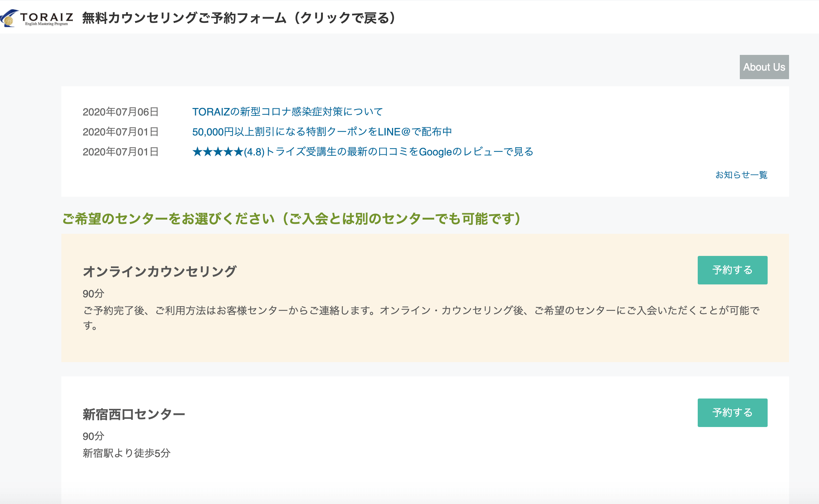819x504 pixels.
Task: Click the 90分 duration under 新宿西口センター
Action: pyautogui.click(x=93, y=436)
